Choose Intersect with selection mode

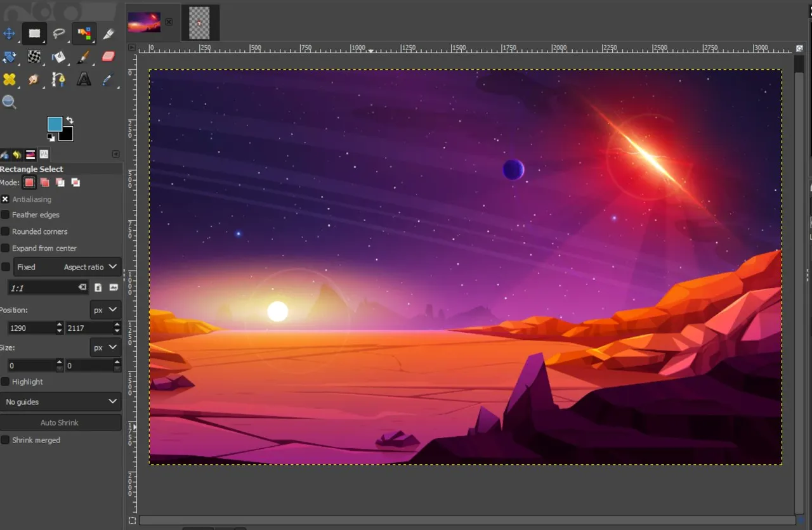(75, 183)
